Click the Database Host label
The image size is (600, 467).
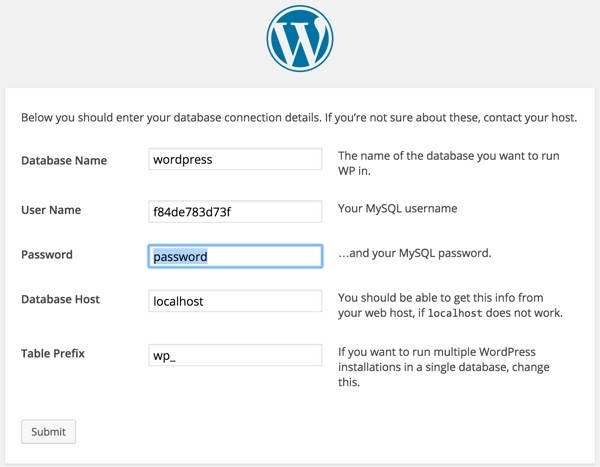[60, 299]
